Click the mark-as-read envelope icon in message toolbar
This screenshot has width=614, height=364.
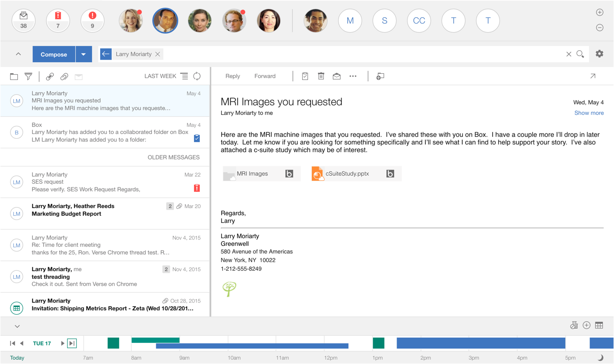click(x=337, y=76)
